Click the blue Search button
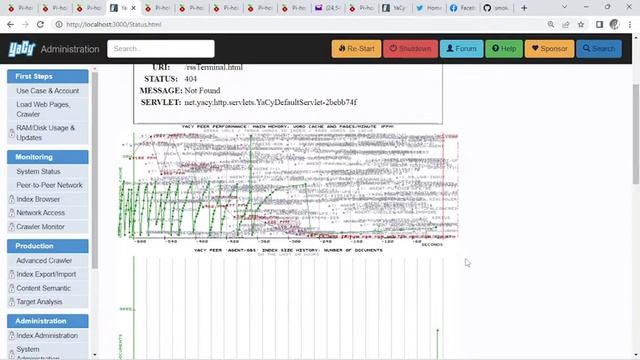Viewport: 640px width, 360px height. click(599, 49)
